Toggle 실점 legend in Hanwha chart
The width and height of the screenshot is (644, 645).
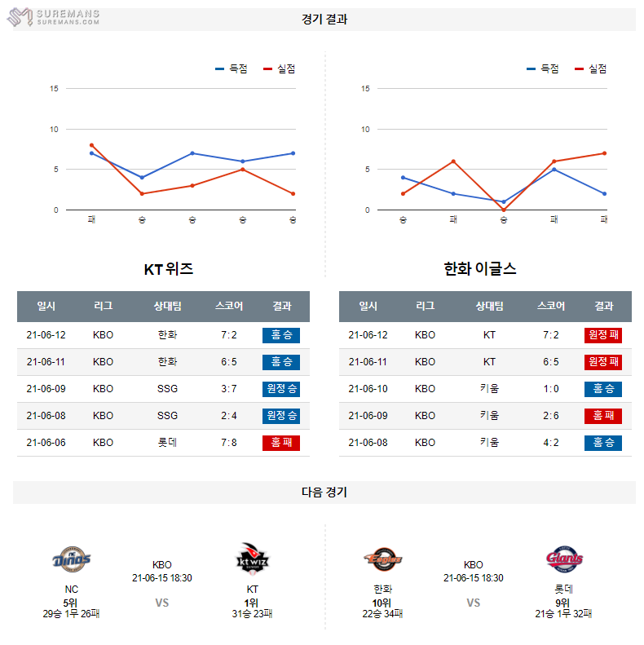pyautogui.click(x=590, y=69)
